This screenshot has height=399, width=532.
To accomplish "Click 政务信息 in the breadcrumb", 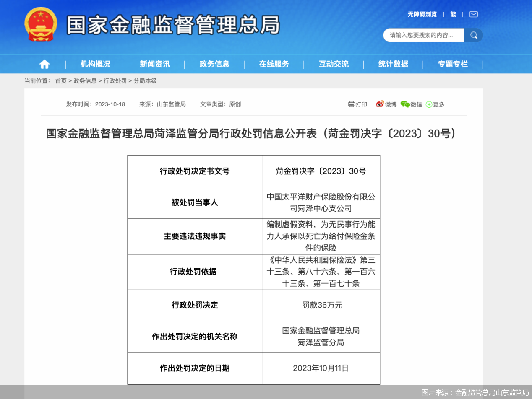I will pos(85,81).
